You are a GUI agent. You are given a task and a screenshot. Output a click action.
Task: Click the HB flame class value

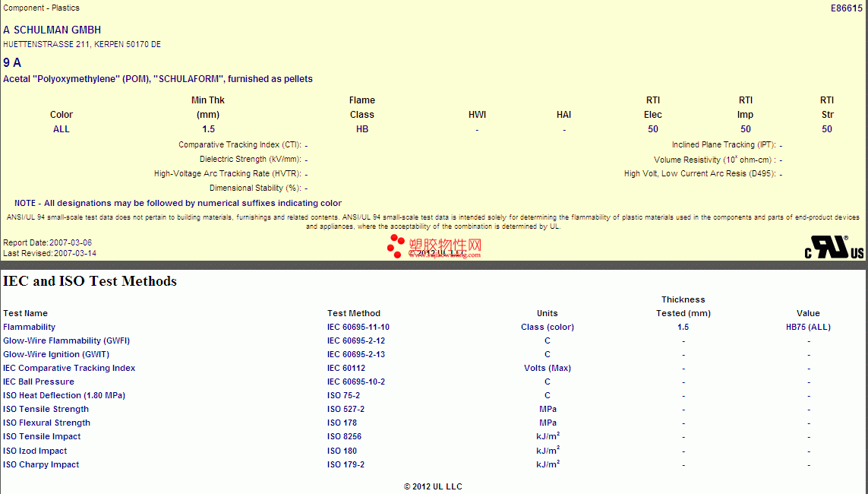[x=362, y=129]
